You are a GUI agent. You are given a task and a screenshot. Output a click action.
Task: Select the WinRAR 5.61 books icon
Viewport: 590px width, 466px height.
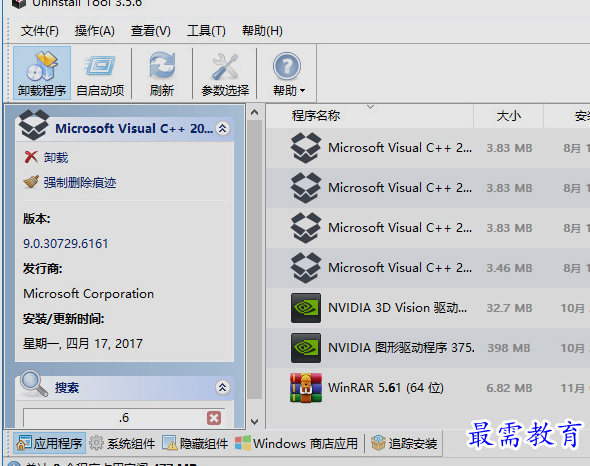point(306,388)
